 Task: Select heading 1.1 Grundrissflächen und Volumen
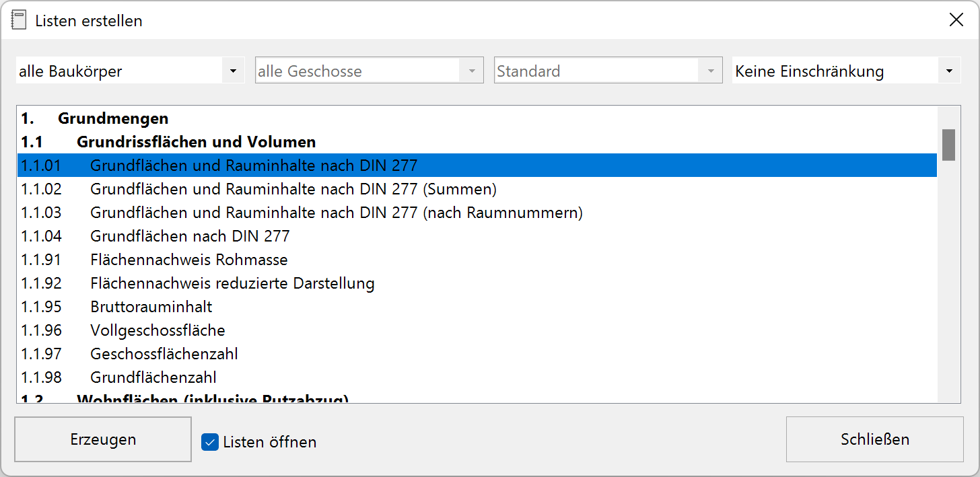(477, 142)
